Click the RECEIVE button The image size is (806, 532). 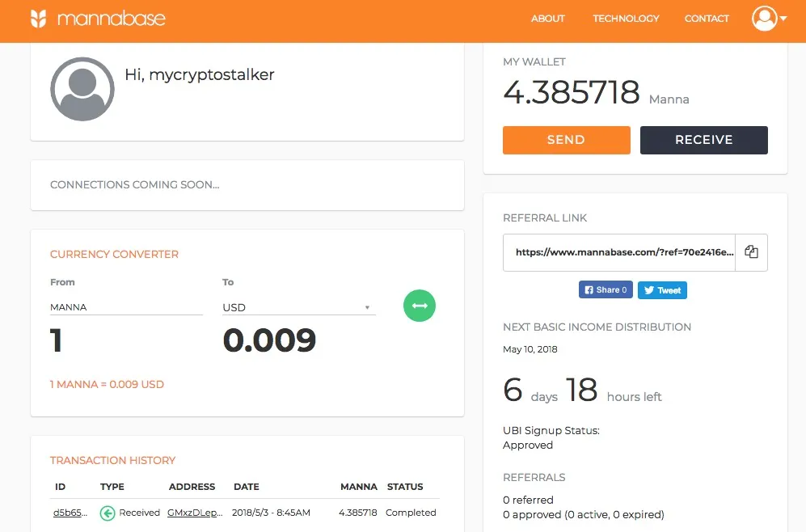(703, 140)
